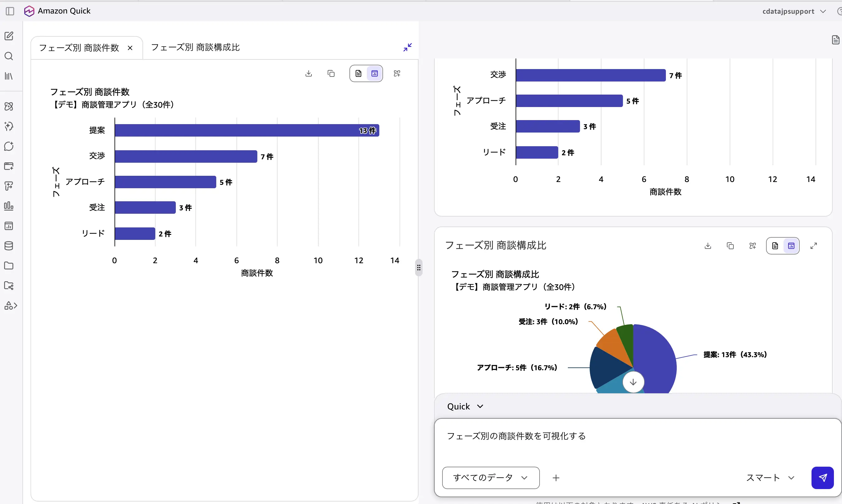842x504 pixels.
Task: Select the フェーズ別 商談件数 tab
Action: [x=79, y=48]
